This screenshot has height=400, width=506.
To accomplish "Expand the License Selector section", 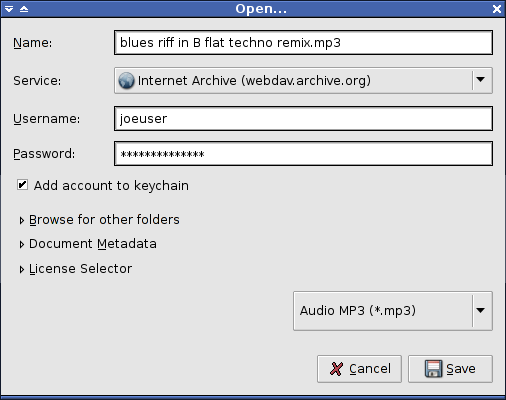I will click(x=75, y=269).
